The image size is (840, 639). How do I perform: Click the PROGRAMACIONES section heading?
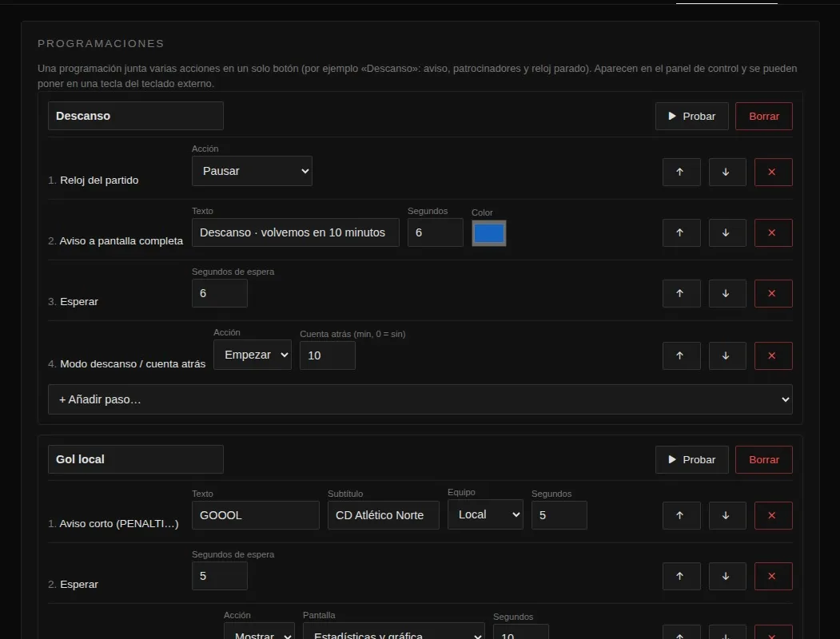pyautogui.click(x=101, y=43)
